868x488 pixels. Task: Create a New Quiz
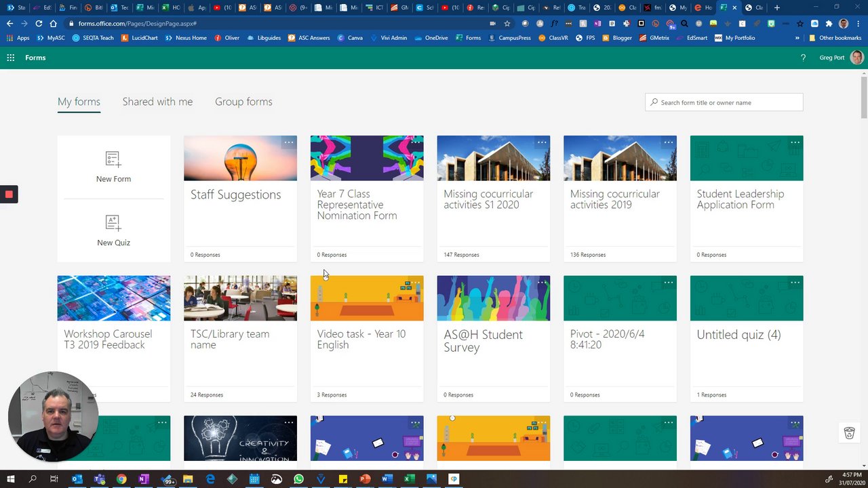click(x=113, y=230)
